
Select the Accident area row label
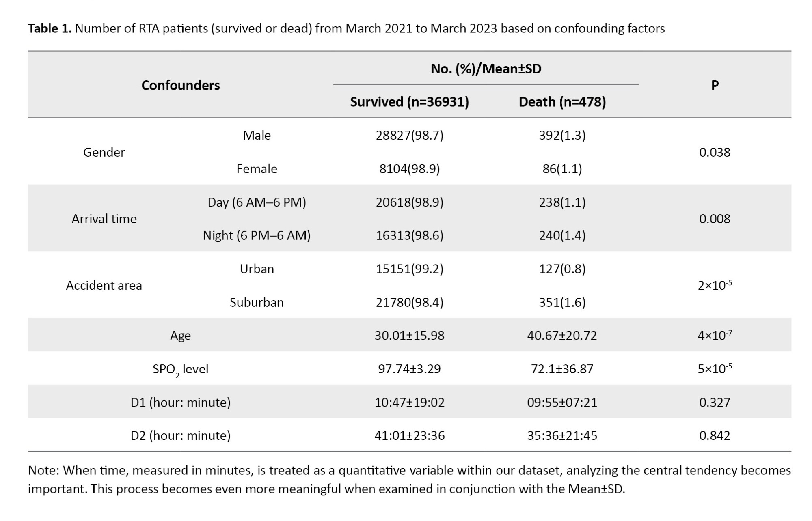coord(104,286)
